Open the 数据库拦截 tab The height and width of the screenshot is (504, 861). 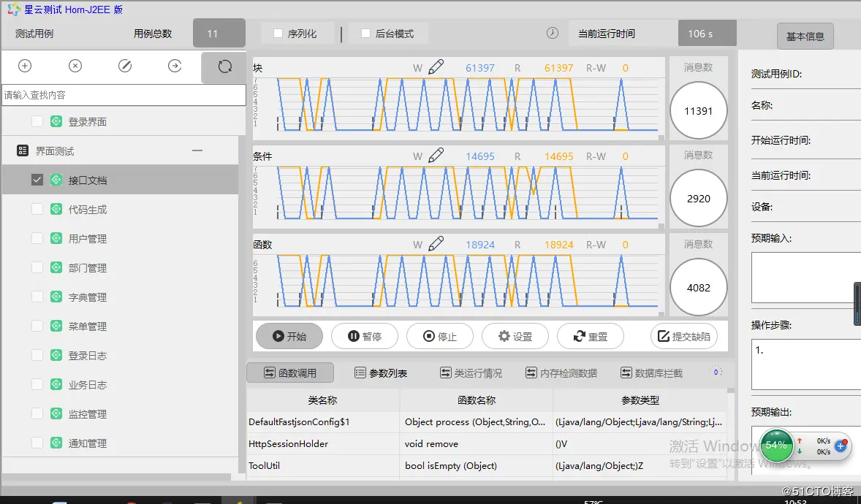click(652, 373)
